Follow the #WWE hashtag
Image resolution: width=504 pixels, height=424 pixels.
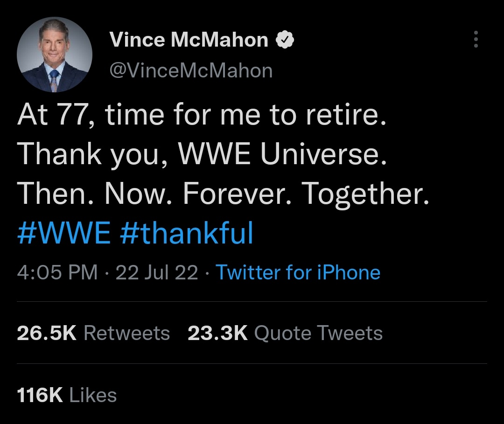(x=64, y=233)
